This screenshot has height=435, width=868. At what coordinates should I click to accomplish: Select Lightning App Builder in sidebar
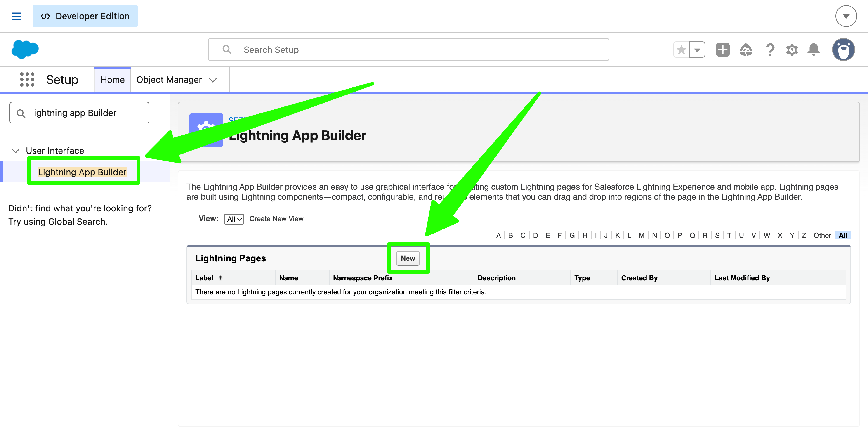(82, 172)
